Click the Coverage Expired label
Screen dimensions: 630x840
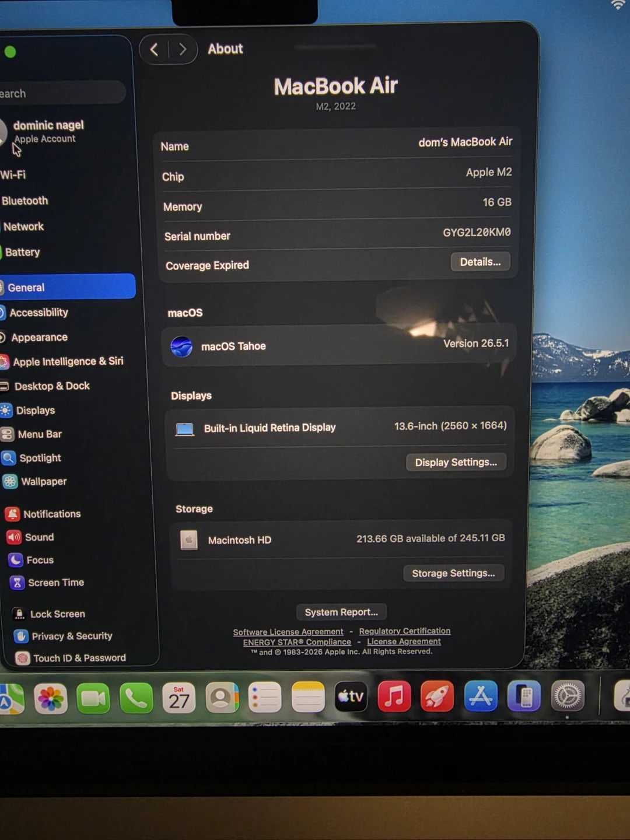(x=207, y=265)
